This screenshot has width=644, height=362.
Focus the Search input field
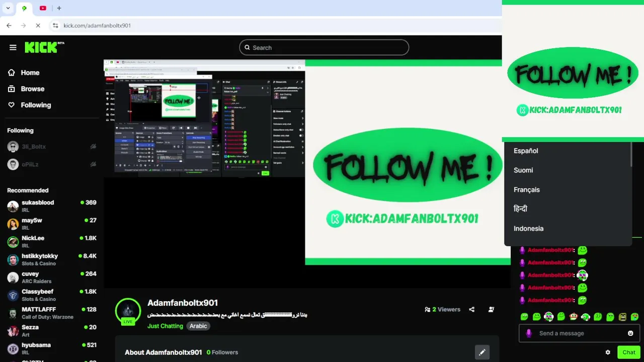324,47
